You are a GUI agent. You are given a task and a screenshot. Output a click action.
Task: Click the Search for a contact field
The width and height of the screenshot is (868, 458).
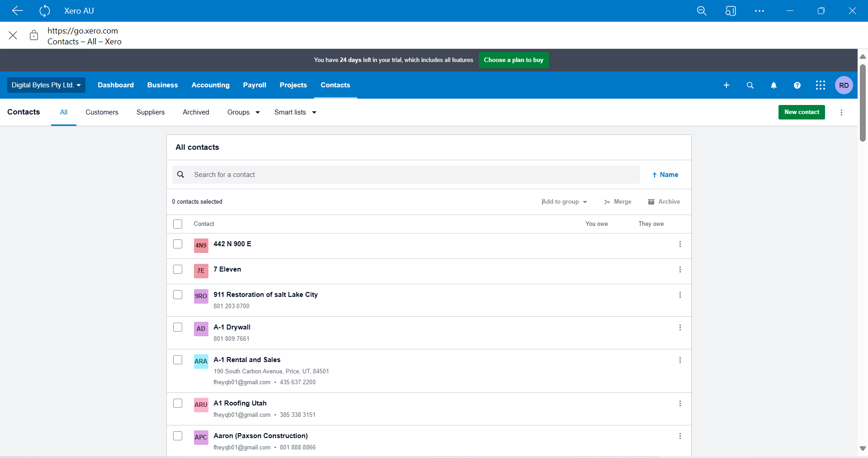406,175
